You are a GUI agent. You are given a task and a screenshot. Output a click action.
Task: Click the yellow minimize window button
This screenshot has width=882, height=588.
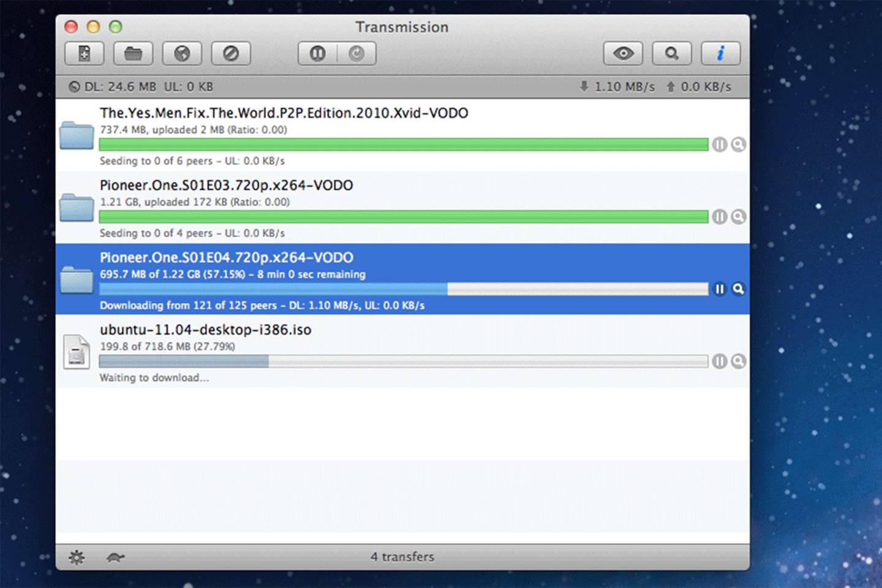tap(93, 27)
